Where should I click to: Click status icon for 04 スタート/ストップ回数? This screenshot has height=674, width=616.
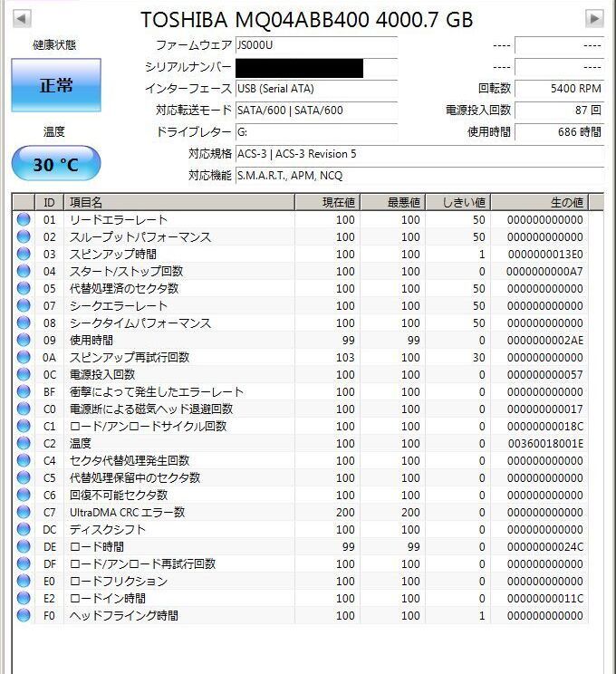click(24, 271)
